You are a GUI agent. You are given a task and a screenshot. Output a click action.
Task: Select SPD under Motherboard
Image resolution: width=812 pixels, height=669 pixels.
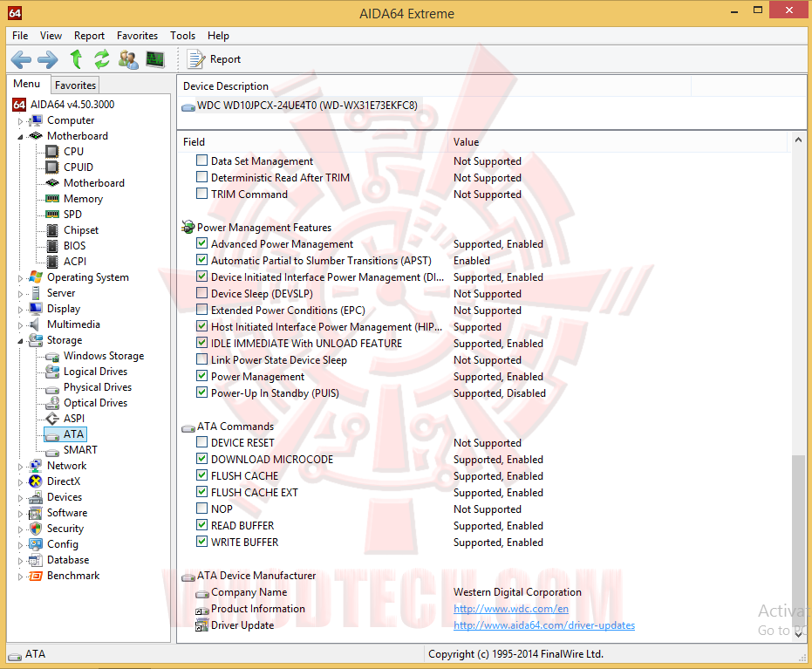point(72,215)
